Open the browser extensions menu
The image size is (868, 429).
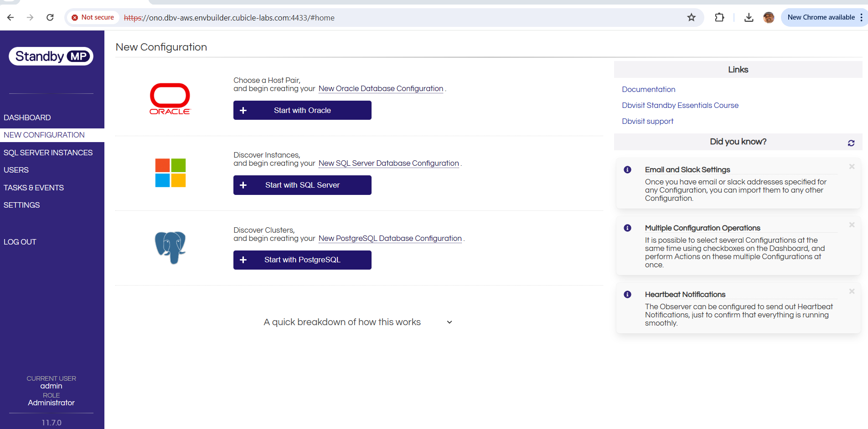pyautogui.click(x=719, y=17)
